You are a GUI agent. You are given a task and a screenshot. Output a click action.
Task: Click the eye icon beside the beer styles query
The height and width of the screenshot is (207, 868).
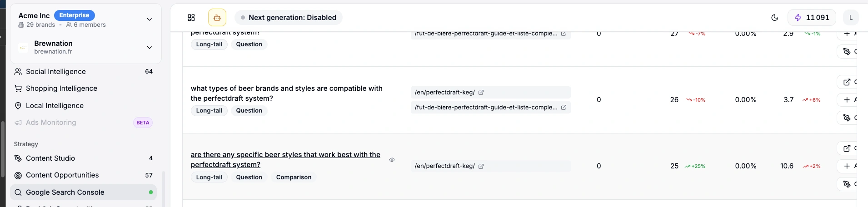392,160
